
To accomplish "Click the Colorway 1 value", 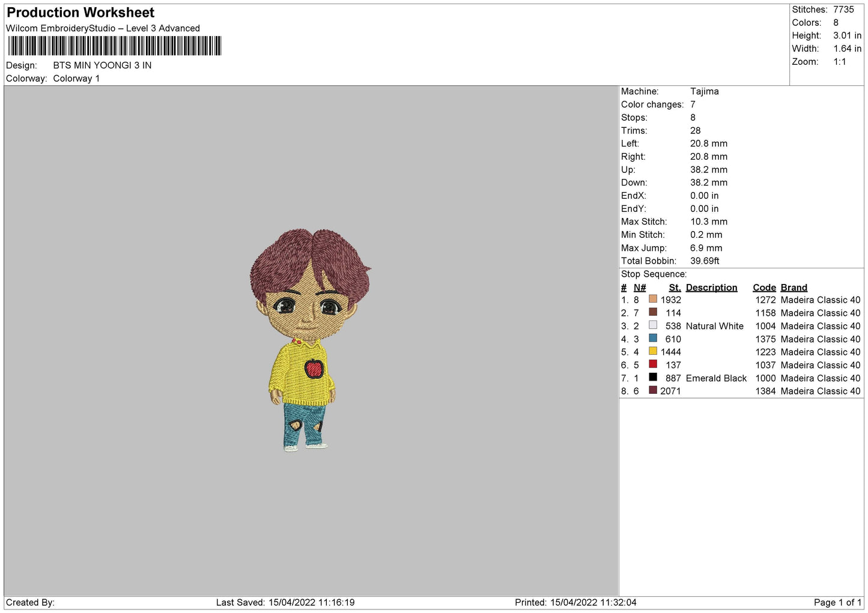I will pos(76,79).
